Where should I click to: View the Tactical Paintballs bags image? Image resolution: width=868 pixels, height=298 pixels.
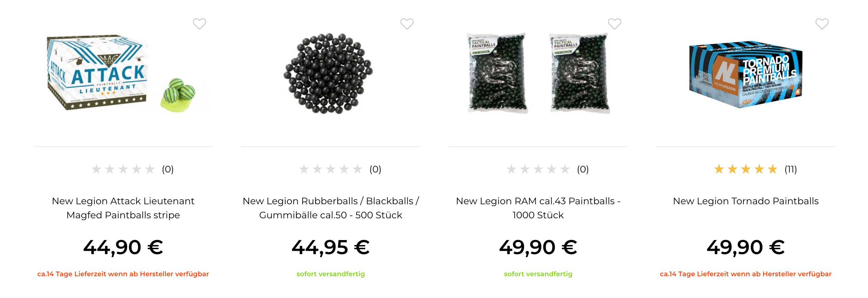[538, 73]
